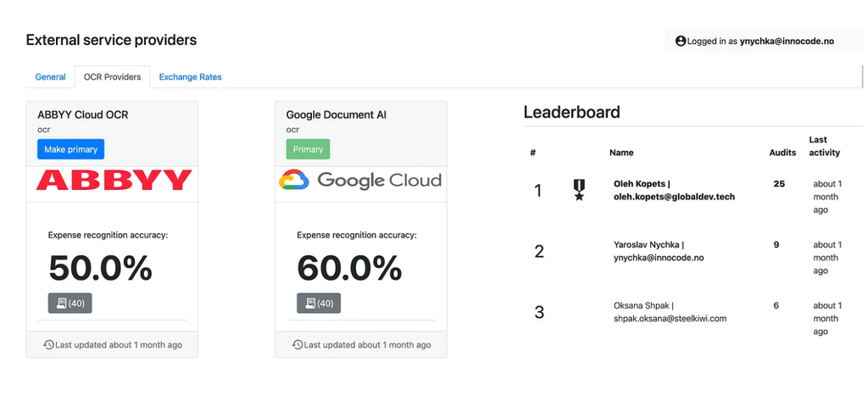The height and width of the screenshot is (396, 868).
Task: Click the Audits column header
Action: [782, 153]
